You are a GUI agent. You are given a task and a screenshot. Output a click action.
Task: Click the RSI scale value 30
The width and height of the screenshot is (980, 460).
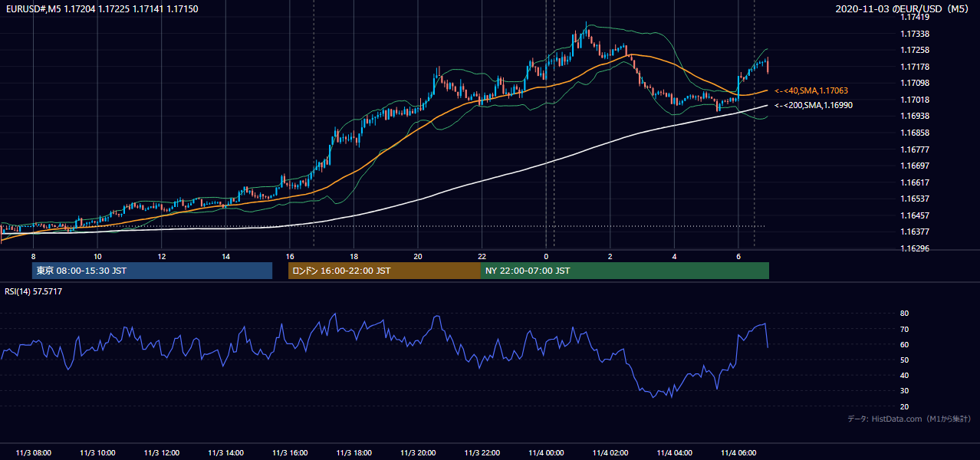click(905, 391)
